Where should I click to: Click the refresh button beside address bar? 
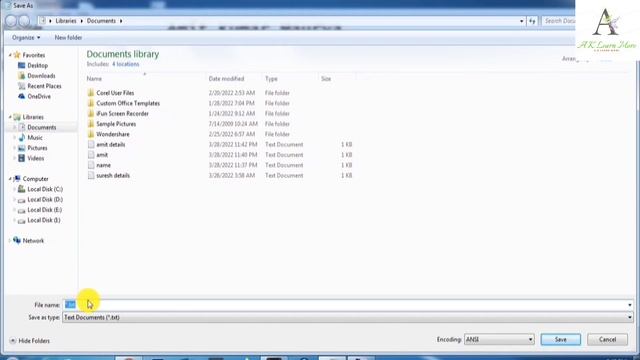coord(532,21)
